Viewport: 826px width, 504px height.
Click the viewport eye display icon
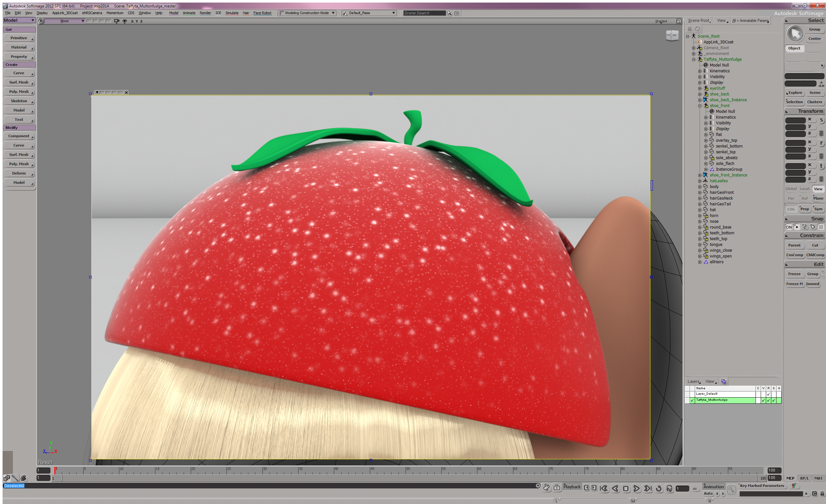[x=125, y=21]
